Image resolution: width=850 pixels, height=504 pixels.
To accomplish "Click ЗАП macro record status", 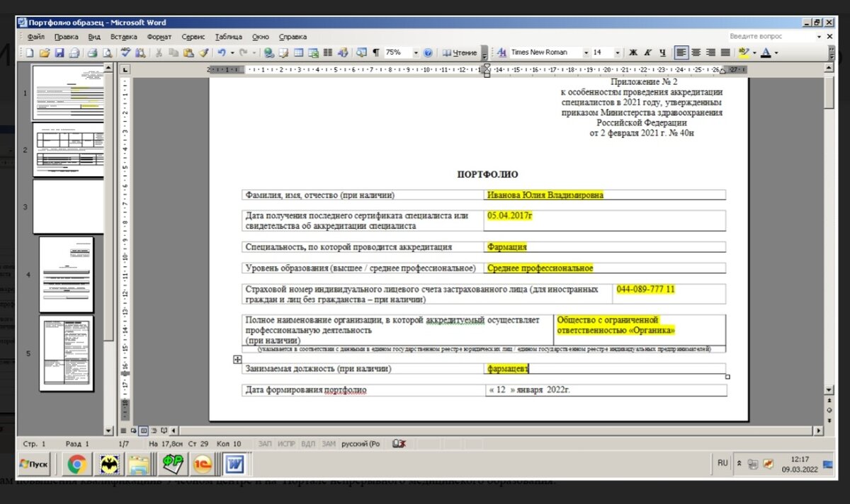I will 265,444.
